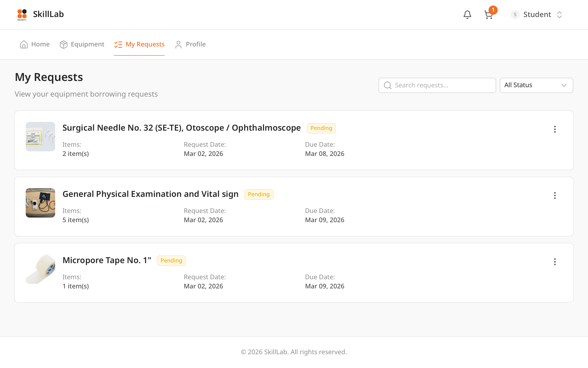Open General Physical Examination and Vital sign title

pyautogui.click(x=150, y=194)
